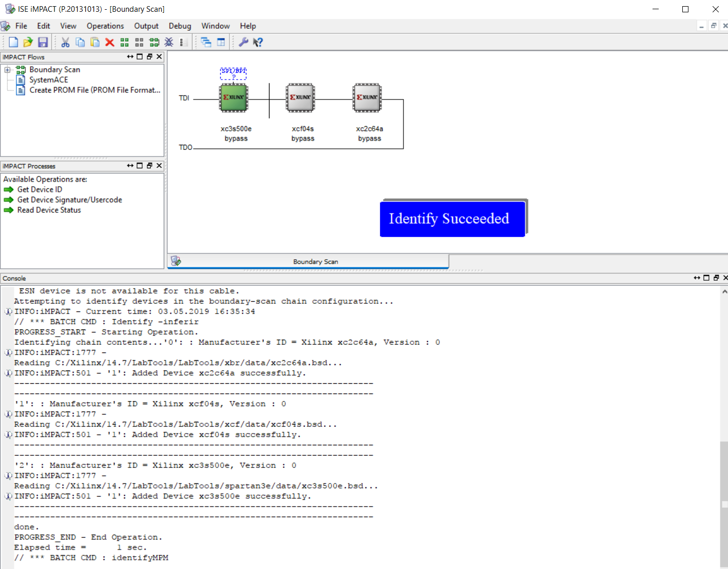Viewport: 728px width, 569px height.
Task: Toggle slide-out for iMPACT Processes panel
Action: coord(130,166)
